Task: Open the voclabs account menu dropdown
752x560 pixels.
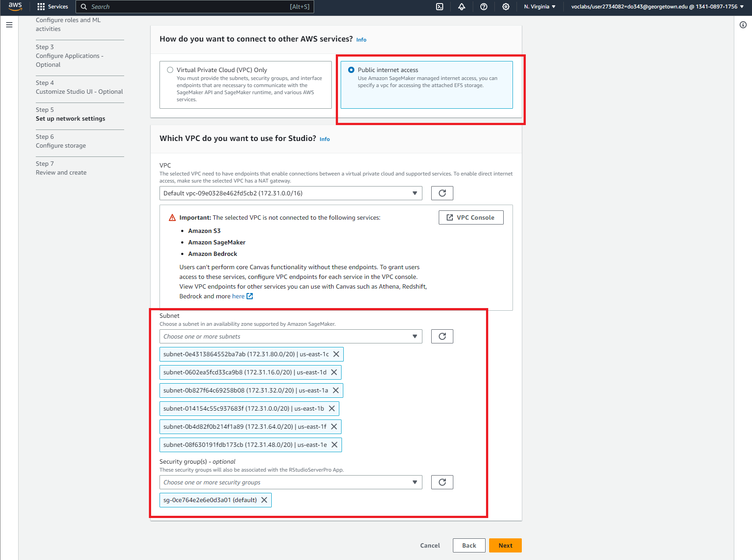Action: tap(657, 7)
